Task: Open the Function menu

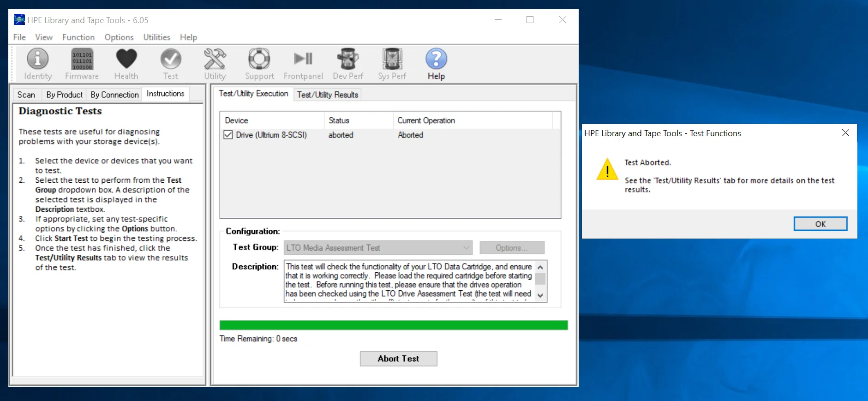Action: pos(78,37)
